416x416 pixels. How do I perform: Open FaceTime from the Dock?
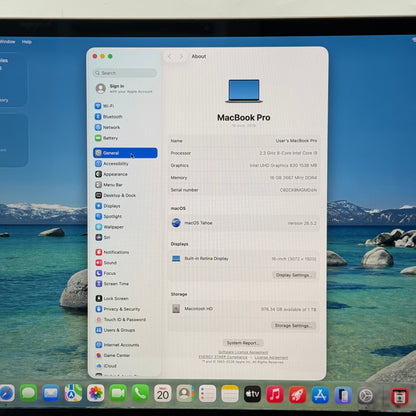[118, 393]
